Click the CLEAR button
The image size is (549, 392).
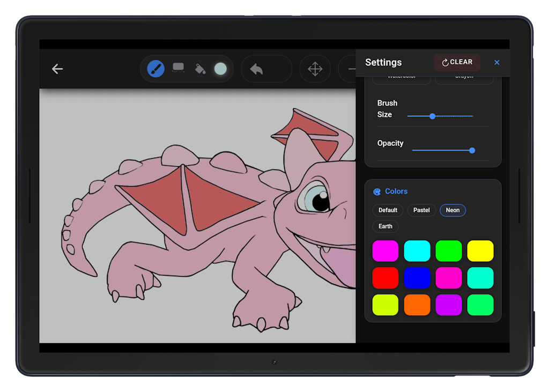457,62
